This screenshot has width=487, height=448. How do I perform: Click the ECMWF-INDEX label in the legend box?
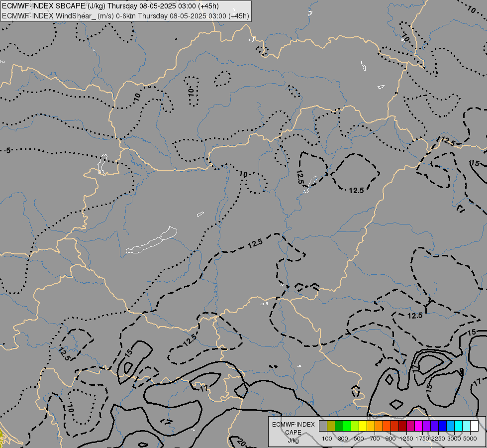[293, 425]
